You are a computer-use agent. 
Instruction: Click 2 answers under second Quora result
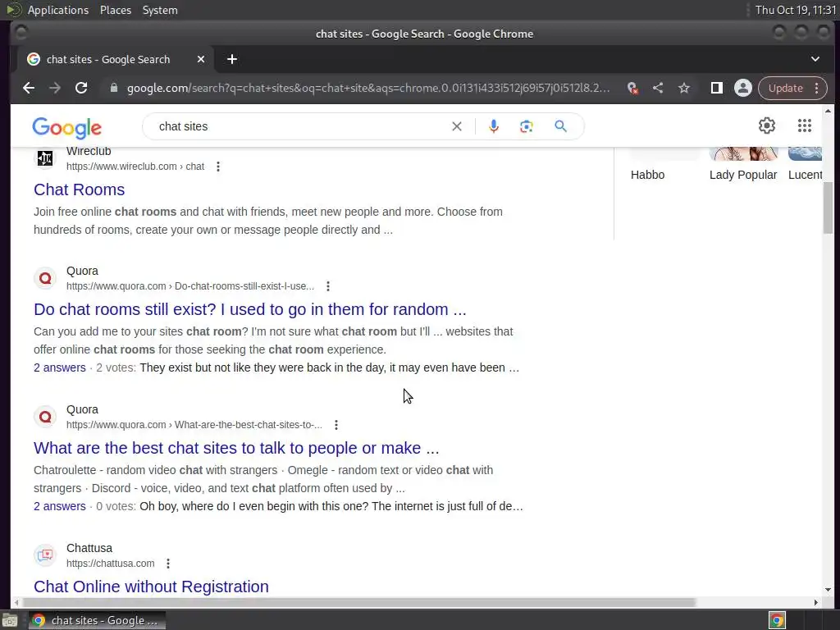[x=59, y=506]
